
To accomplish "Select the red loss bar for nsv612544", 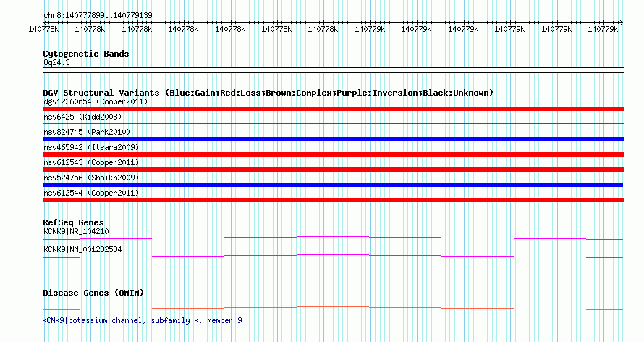I will tap(333, 200).
